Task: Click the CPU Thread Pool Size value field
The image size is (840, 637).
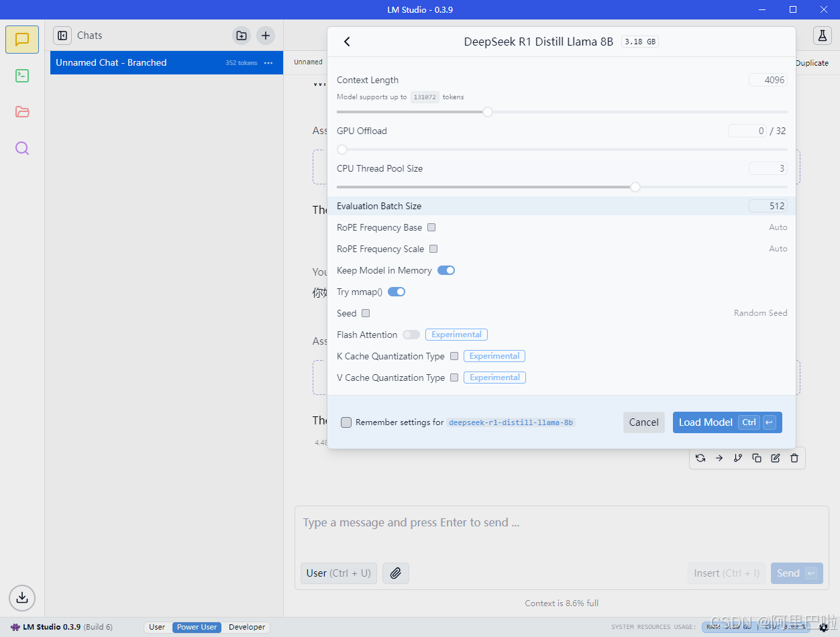Action: coord(768,168)
